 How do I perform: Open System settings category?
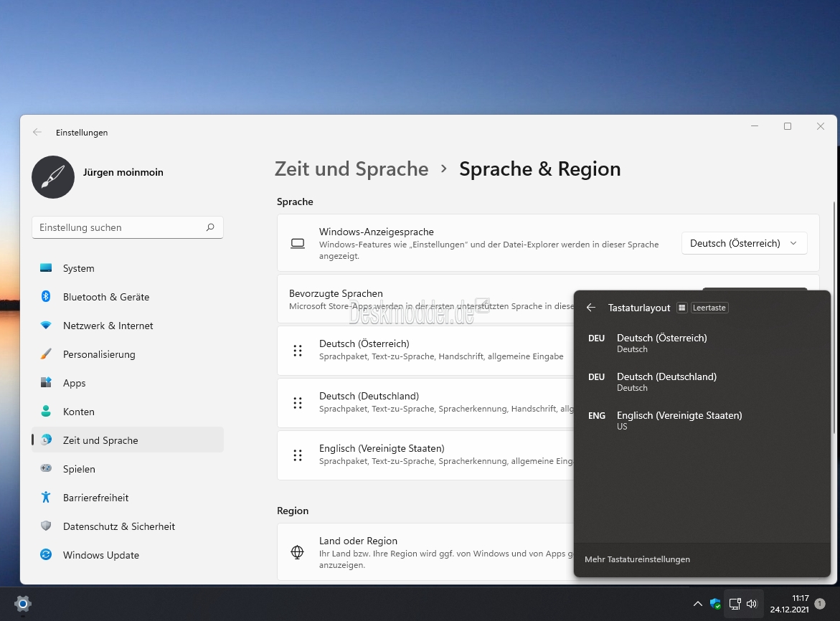tap(128, 268)
